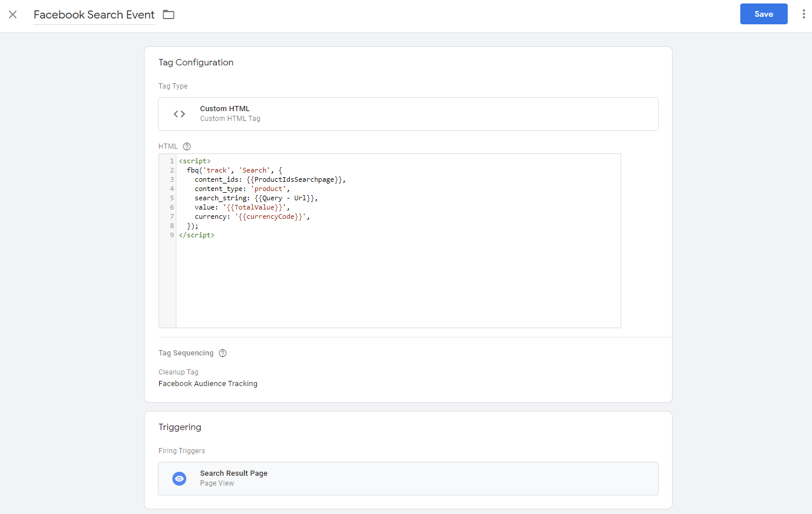The width and height of the screenshot is (812, 514).
Task: Show the Tag Sequencing help tooltip
Action: pos(223,353)
